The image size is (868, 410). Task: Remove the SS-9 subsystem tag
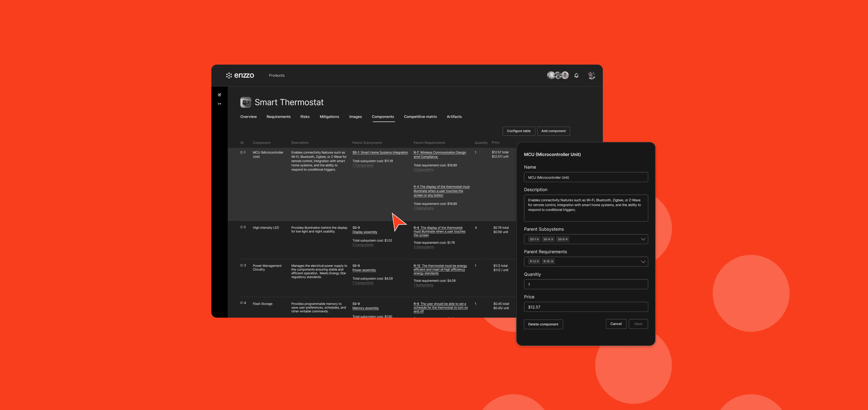tap(566, 239)
